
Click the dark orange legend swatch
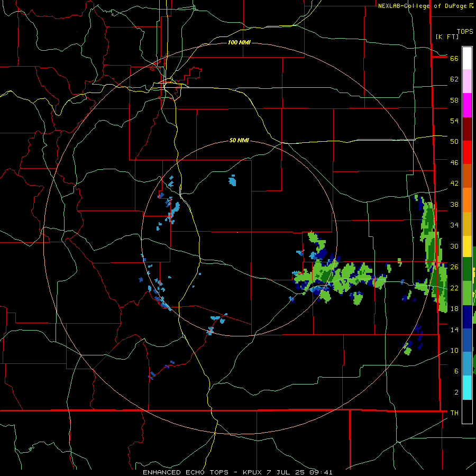(x=467, y=176)
